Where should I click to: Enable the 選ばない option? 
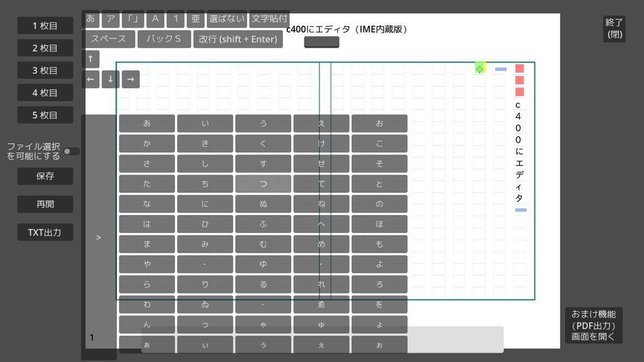pos(227,19)
